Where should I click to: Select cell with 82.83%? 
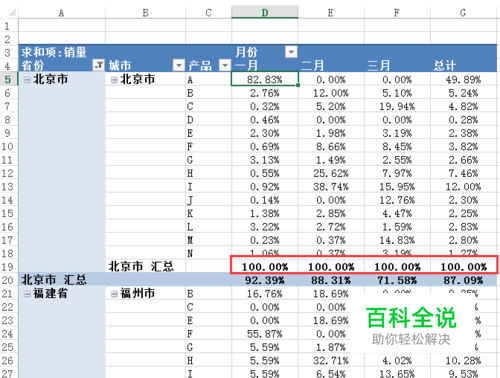click(265, 79)
